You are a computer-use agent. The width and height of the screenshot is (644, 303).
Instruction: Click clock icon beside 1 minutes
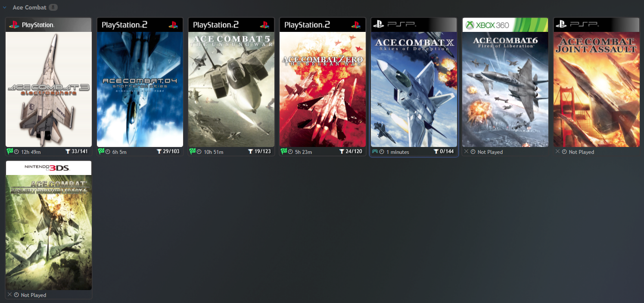click(x=382, y=152)
